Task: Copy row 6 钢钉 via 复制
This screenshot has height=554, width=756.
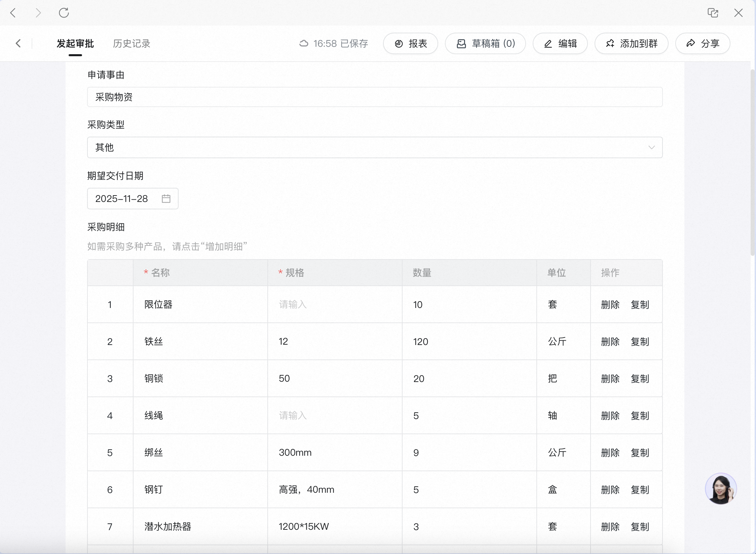Action: (x=640, y=490)
